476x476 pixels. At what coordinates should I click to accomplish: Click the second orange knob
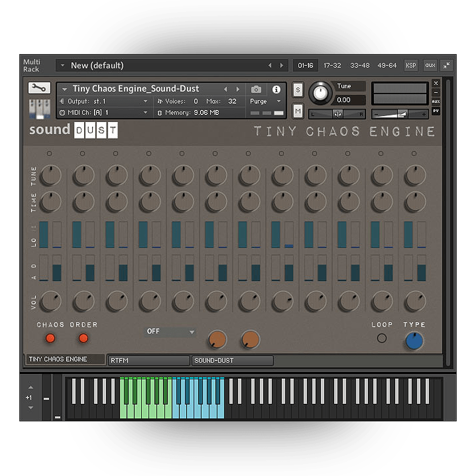[x=250, y=339]
